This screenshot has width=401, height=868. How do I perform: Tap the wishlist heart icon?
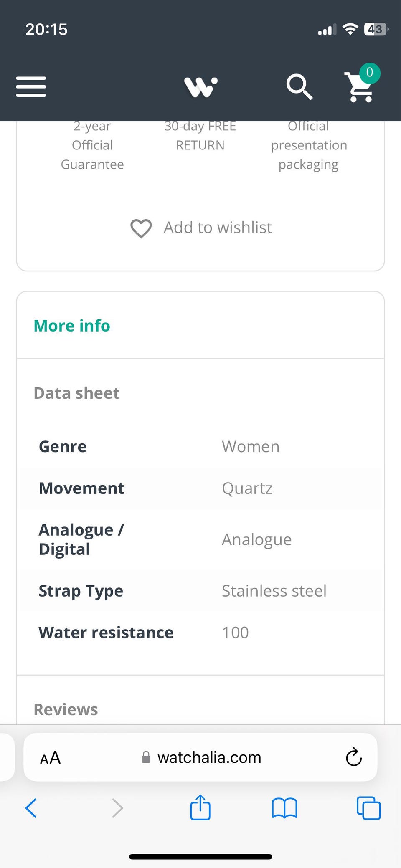(141, 228)
